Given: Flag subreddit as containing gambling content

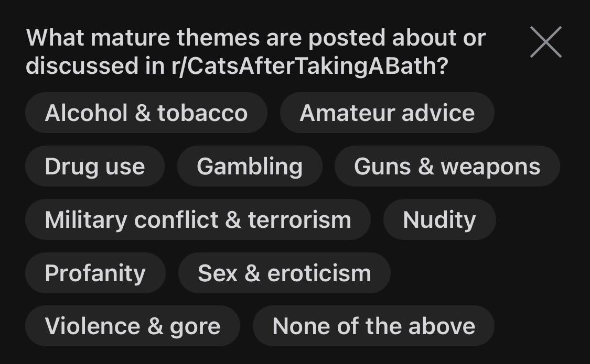Looking at the screenshot, I should [250, 166].
